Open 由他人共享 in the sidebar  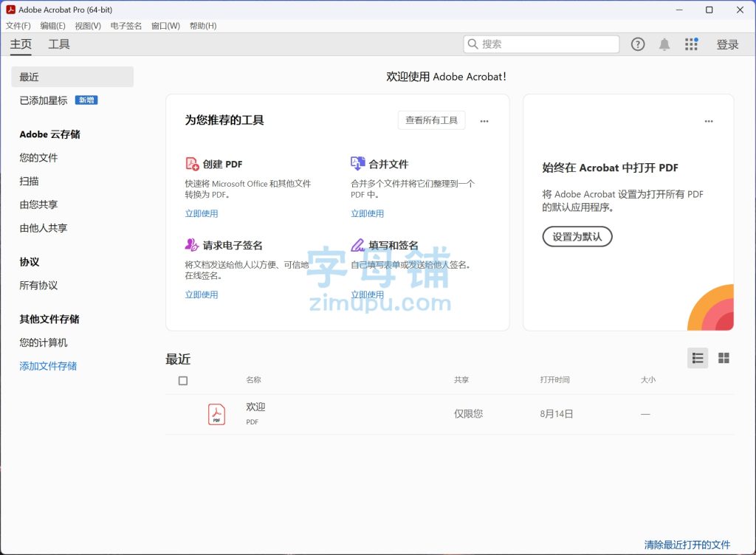click(x=44, y=228)
